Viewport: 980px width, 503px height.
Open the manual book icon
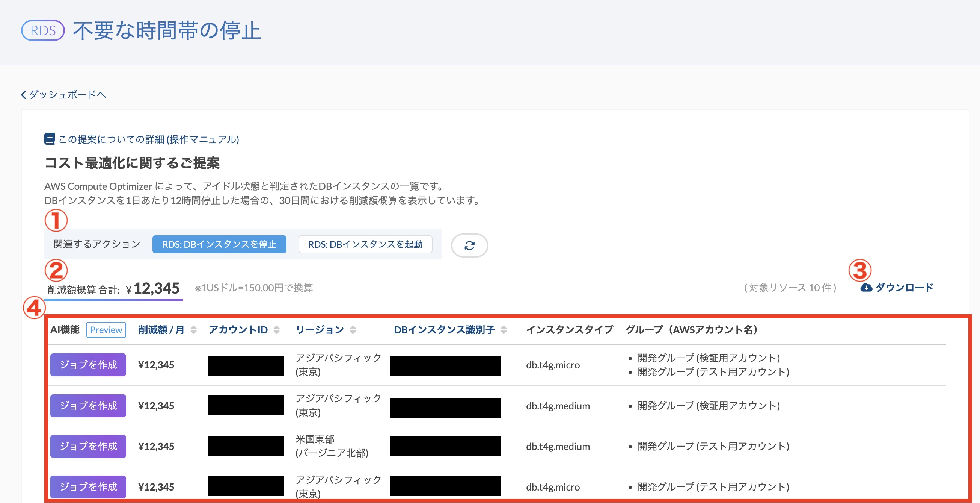50,139
